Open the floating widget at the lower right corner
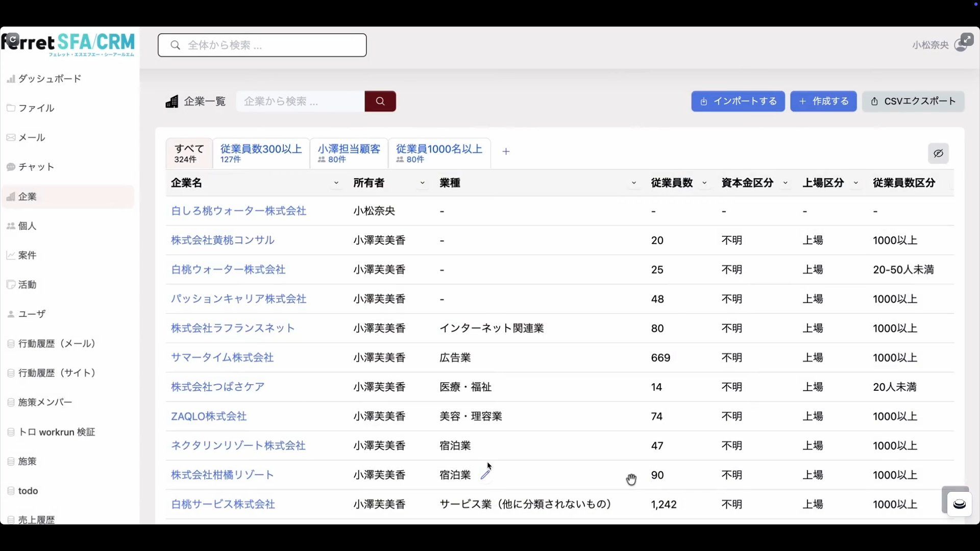Viewport: 980px width, 551px height. (960, 505)
